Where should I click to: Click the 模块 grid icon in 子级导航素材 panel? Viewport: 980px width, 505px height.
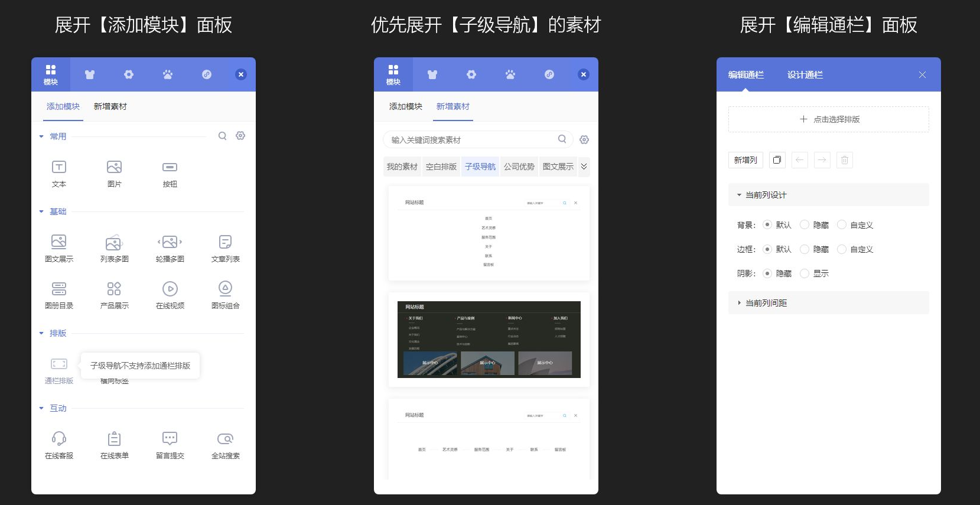click(x=393, y=74)
